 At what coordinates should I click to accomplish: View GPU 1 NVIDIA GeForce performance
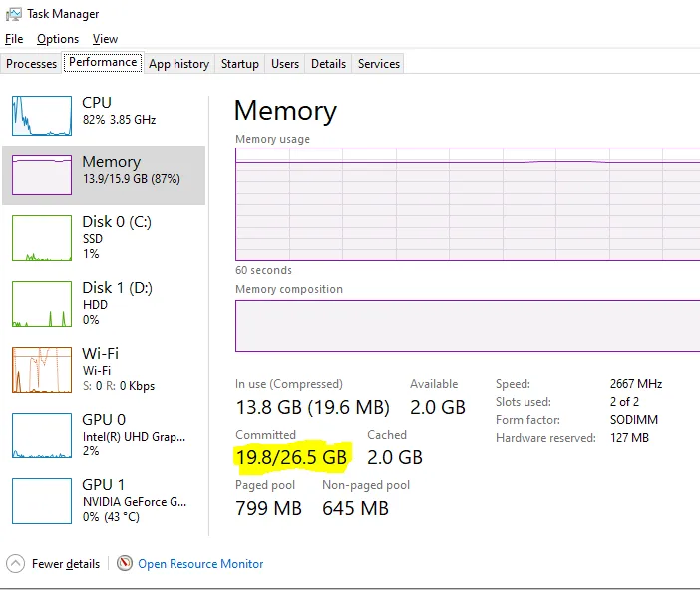point(42,501)
